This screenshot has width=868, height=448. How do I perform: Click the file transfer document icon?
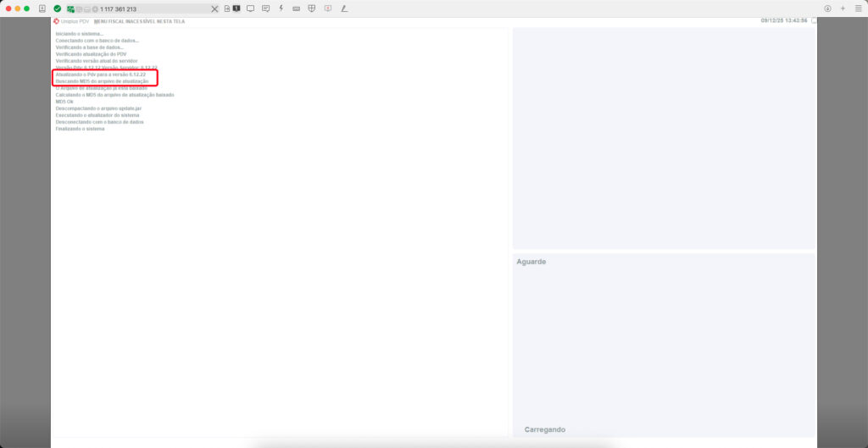(x=227, y=8)
